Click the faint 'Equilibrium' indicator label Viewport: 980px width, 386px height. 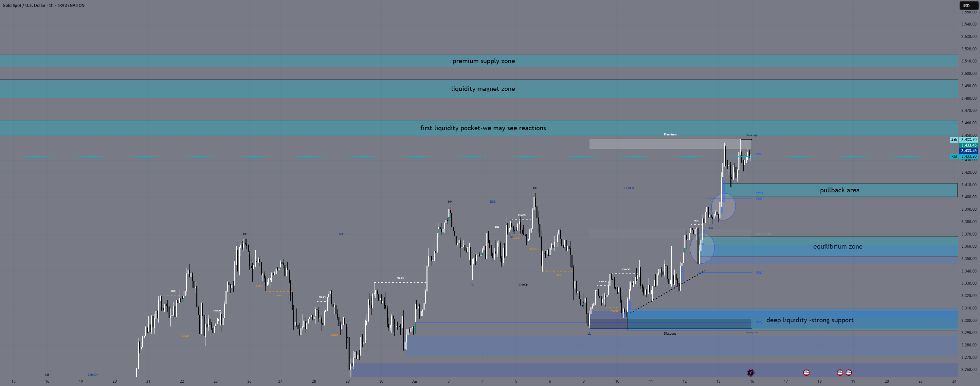click(762, 234)
